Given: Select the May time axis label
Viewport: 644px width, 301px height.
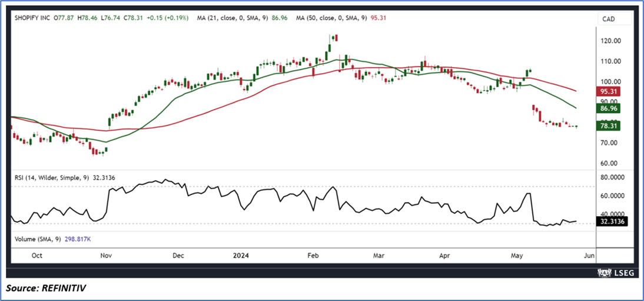Looking at the screenshot, I should (x=517, y=256).
